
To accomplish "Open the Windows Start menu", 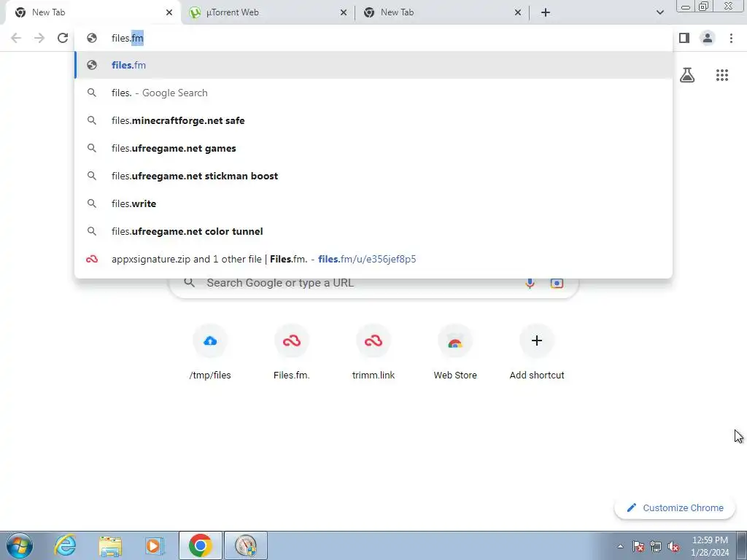I will [x=20, y=545].
